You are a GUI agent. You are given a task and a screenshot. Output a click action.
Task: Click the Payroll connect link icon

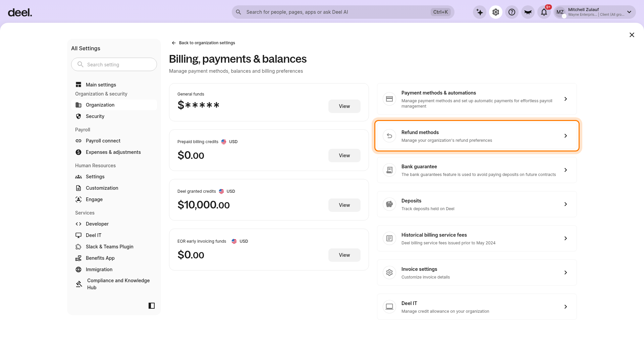click(x=78, y=141)
